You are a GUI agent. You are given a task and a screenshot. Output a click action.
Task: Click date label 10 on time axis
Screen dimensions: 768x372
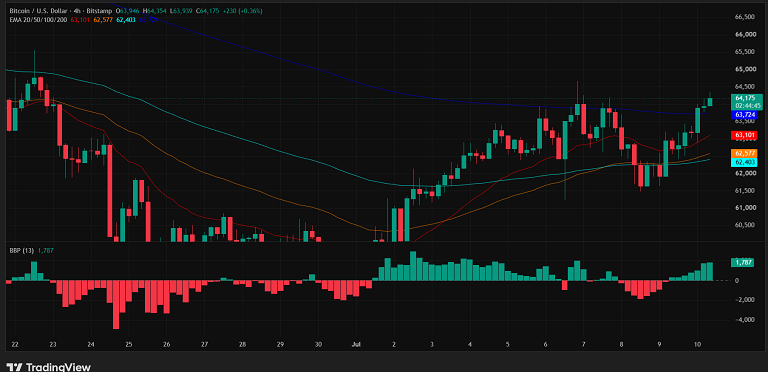click(x=697, y=344)
